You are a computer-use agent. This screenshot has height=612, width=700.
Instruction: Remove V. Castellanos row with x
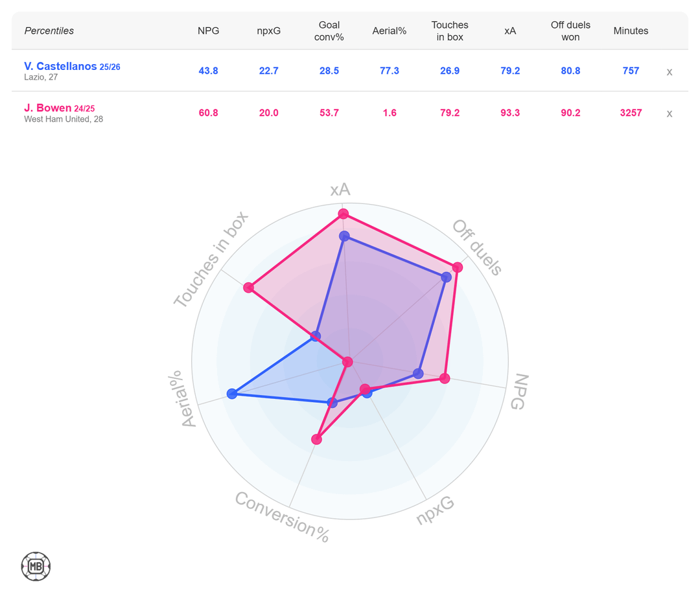coord(670,72)
